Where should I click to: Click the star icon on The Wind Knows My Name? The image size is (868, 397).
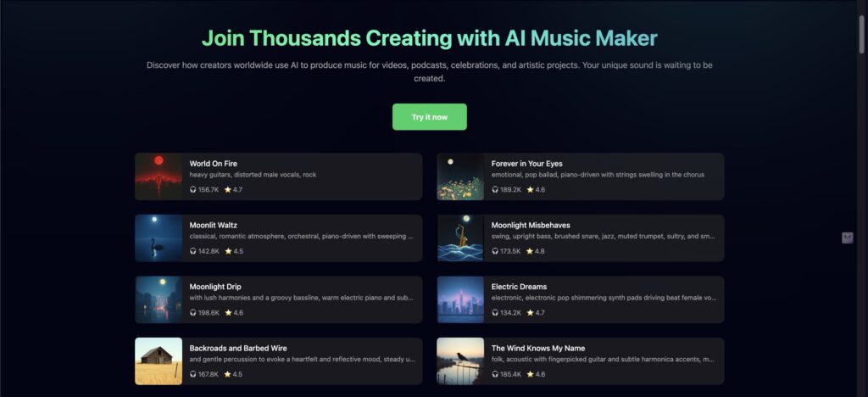(x=531, y=374)
